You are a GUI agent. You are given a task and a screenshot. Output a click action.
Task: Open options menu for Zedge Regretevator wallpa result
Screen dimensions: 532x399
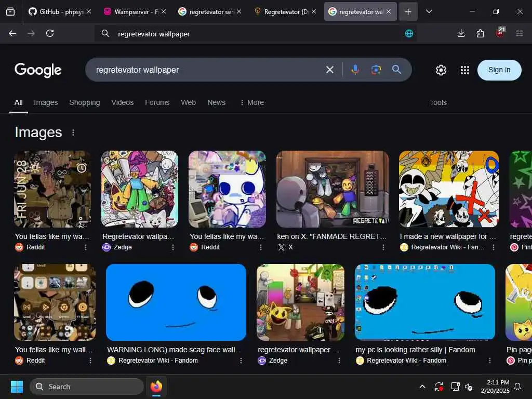point(173,247)
